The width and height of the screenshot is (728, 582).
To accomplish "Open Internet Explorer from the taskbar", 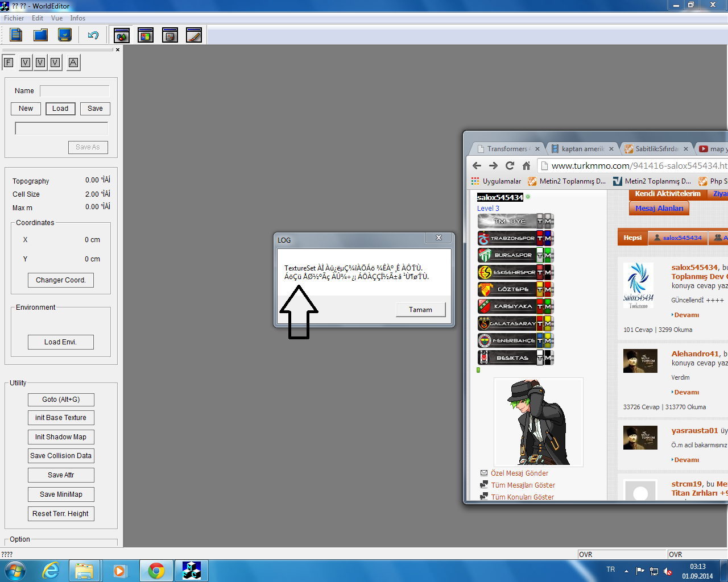I will [x=51, y=571].
